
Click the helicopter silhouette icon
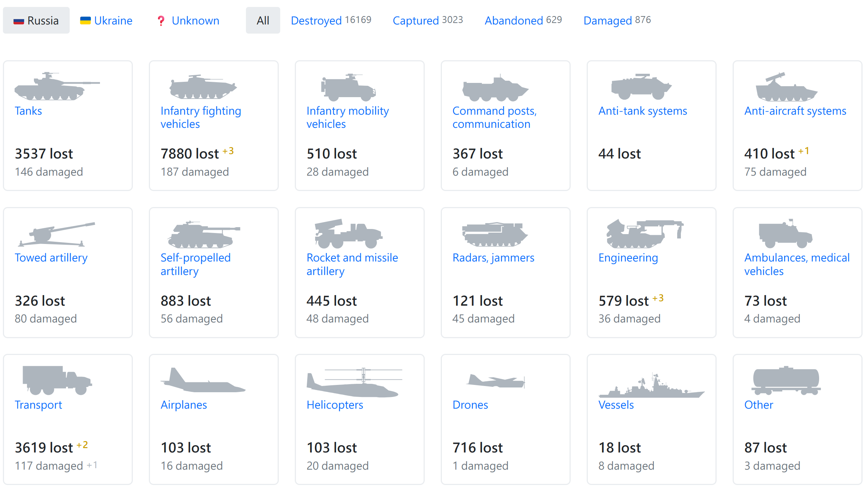tap(354, 382)
